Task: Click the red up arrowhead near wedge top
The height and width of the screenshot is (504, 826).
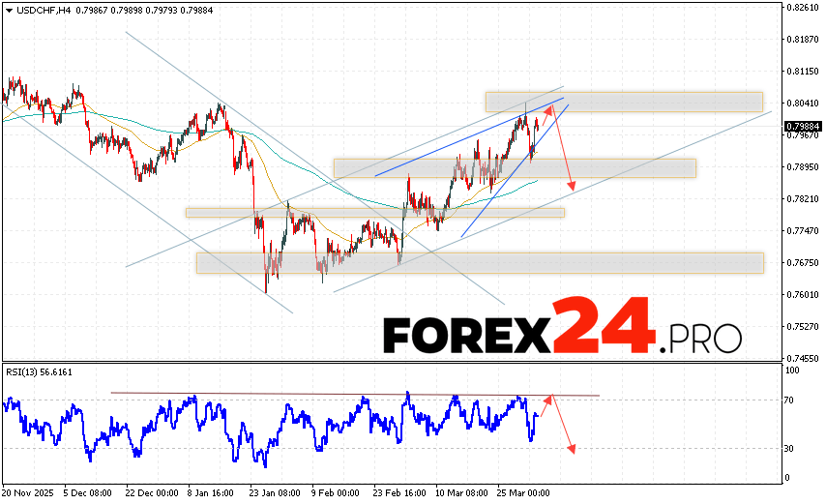Action: (548, 108)
